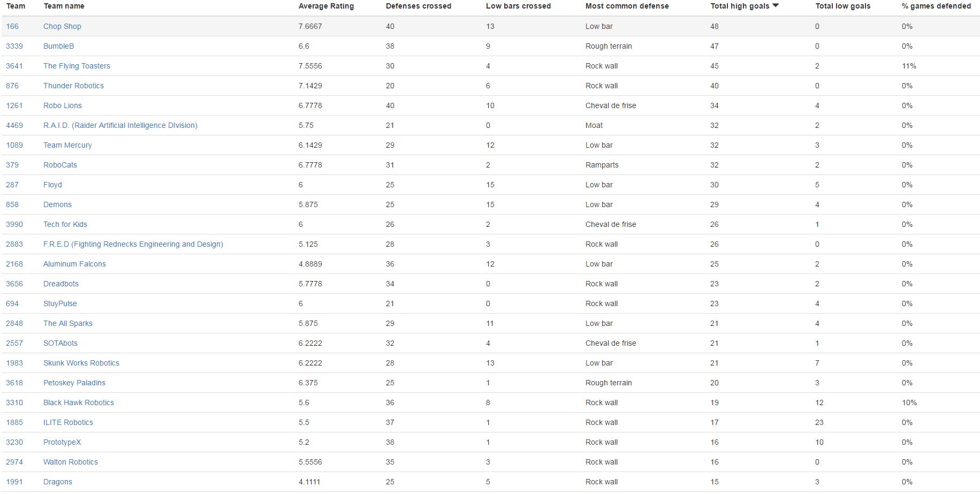This screenshot has height=494, width=980.
Task: Sort table by Average Rating column
Action: click(326, 6)
